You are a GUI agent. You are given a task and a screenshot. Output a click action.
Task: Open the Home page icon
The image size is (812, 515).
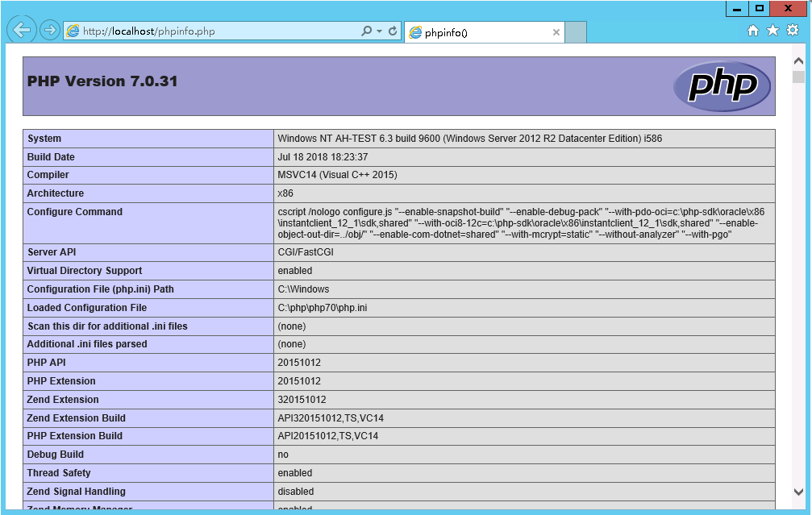click(753, 31)
